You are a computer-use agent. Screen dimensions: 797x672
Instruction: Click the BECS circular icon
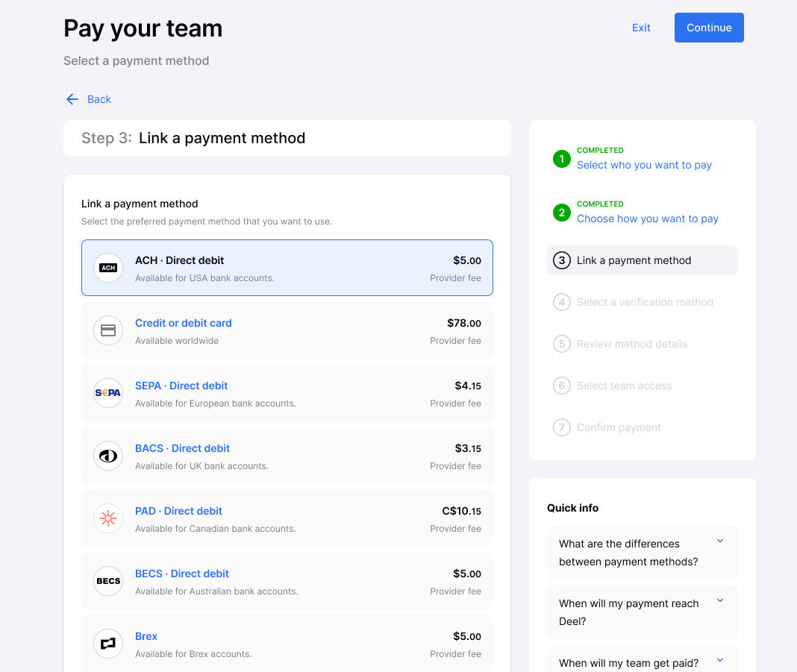tap(108, 581)
